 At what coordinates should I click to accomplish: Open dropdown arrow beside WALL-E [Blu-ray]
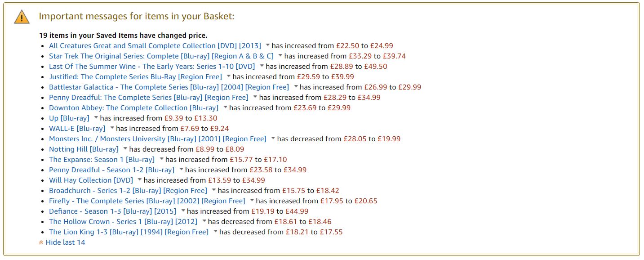click(112, 128)
